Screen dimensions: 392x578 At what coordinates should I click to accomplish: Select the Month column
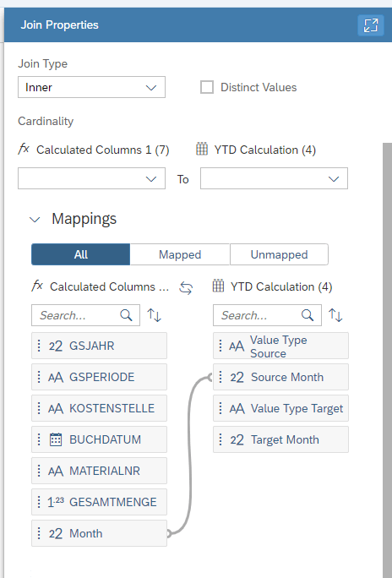tap(99, 533)
